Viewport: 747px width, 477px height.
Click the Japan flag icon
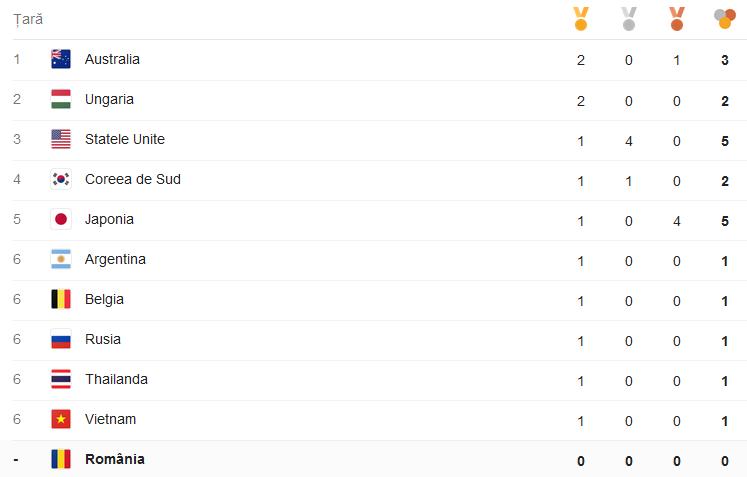[61, 219]
